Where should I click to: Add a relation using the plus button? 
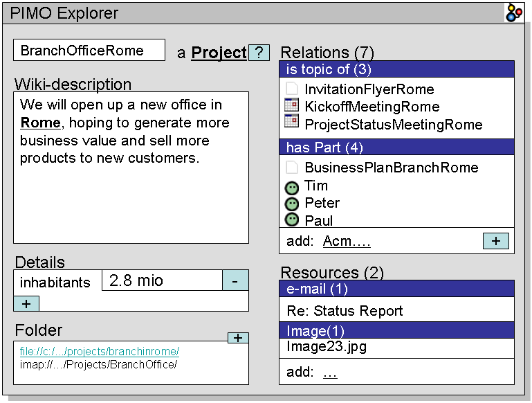pyautogui.click(x=495, y=240)
